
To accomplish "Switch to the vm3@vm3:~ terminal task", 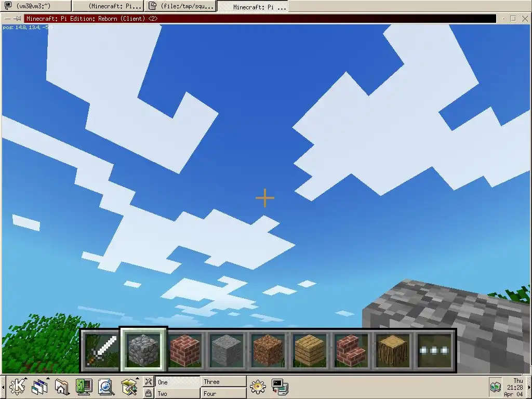I will pyautogui.click(x=36, y=6).
